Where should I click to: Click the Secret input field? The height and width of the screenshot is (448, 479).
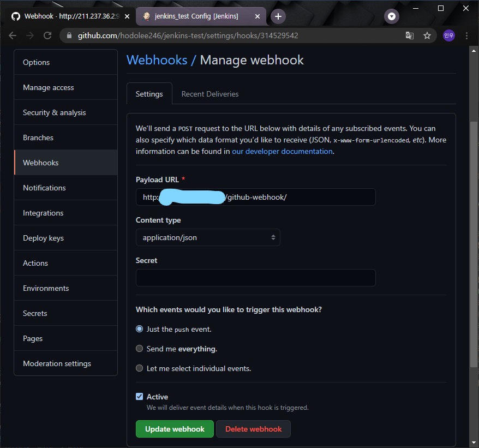(x=256, y=278)
